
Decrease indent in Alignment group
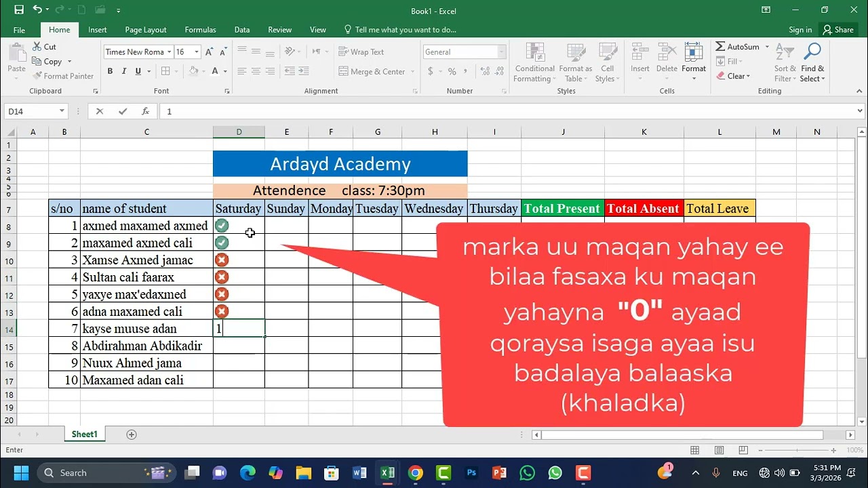tap(290, 71)
